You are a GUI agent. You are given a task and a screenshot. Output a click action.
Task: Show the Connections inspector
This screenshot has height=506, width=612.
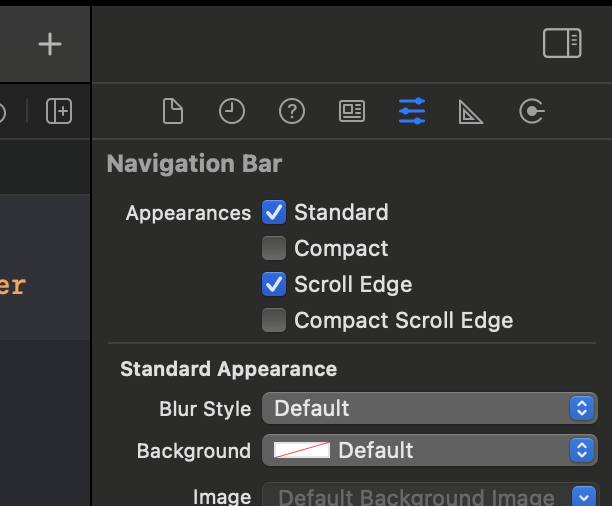[531, 111]
